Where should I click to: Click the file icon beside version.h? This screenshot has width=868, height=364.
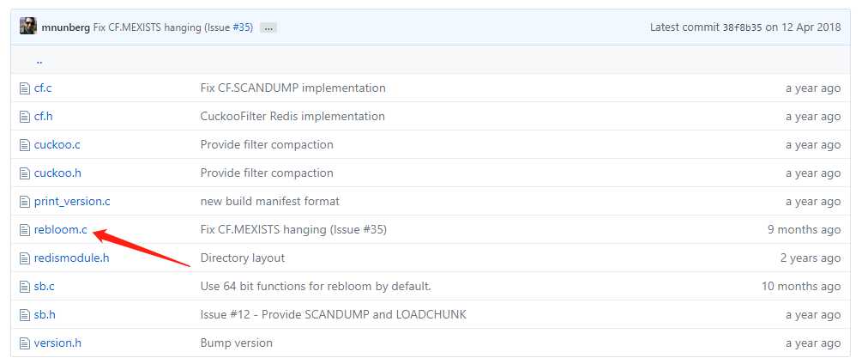(x=24, y=343)
